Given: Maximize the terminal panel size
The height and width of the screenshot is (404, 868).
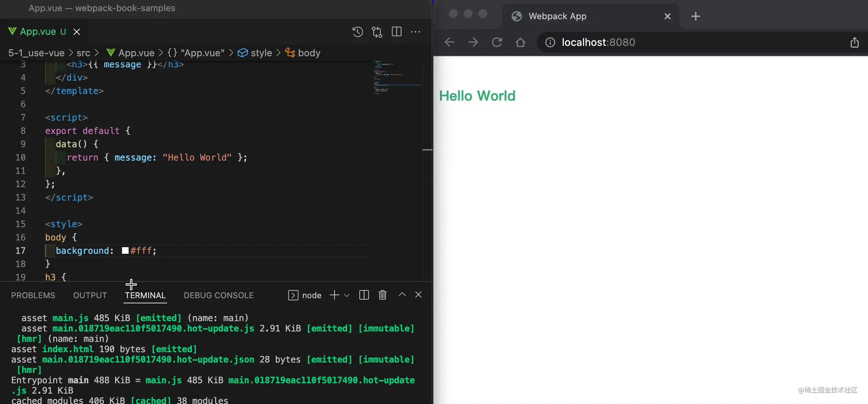Looking at the screenshot, I should tap(402, 294).
